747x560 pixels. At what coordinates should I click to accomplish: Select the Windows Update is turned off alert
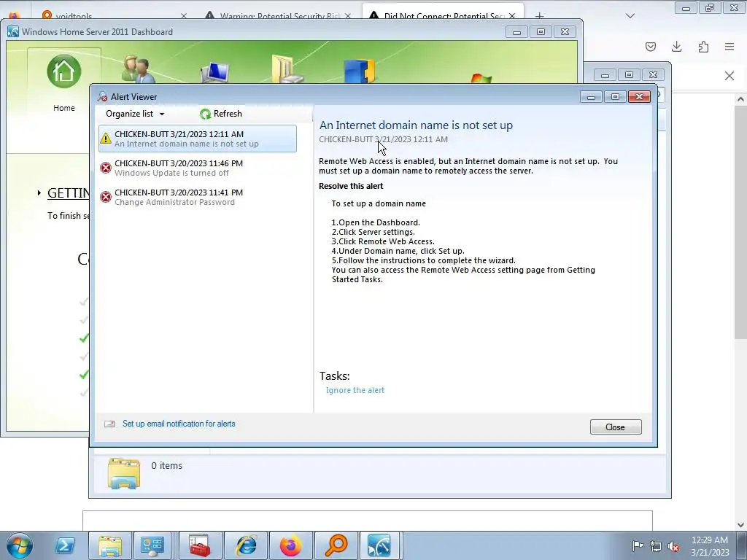(198, 168)
